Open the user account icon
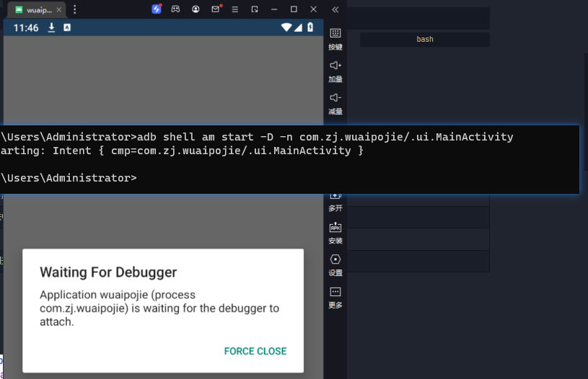 [x=196, y=9]
